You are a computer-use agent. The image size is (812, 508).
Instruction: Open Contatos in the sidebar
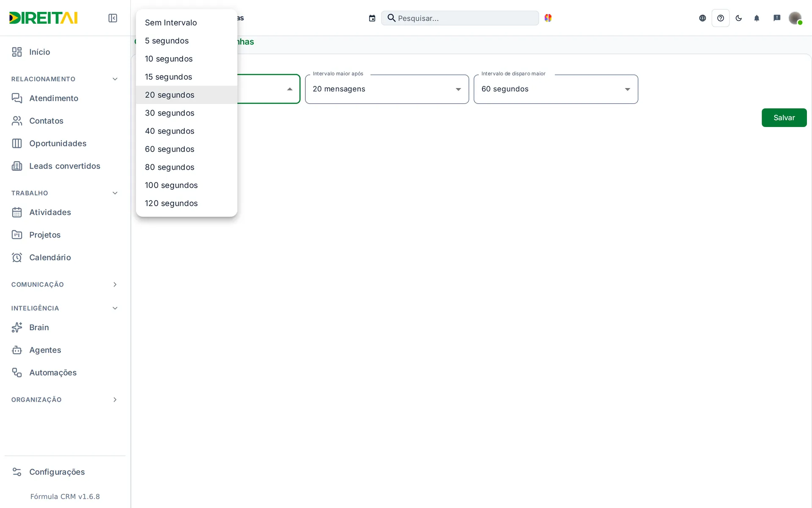tap(65, 121)
